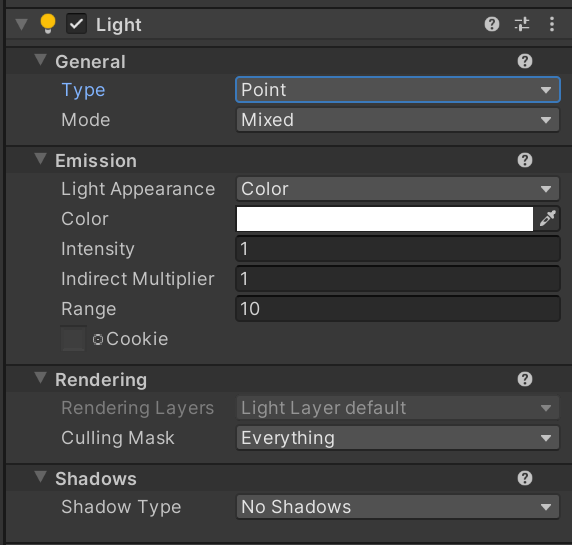Open the Emission section help icon
The image size is (572, 545).
click(x=525, y=160)
